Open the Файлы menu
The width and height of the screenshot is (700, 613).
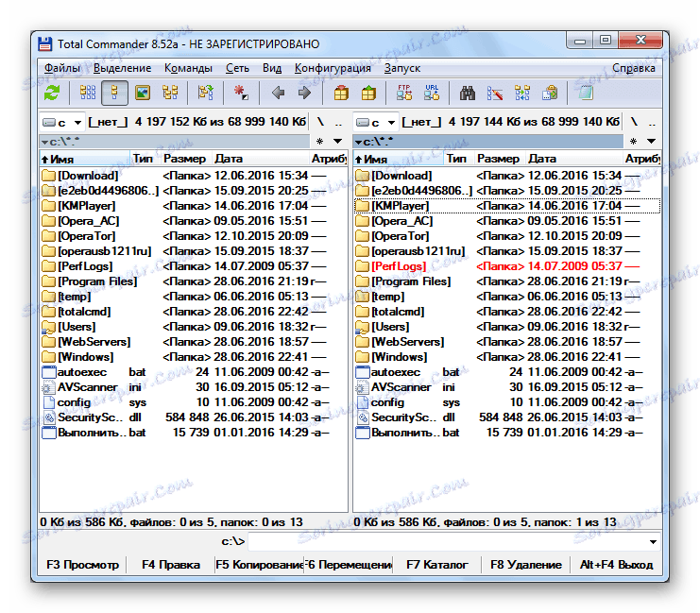(x=62, y=68)
